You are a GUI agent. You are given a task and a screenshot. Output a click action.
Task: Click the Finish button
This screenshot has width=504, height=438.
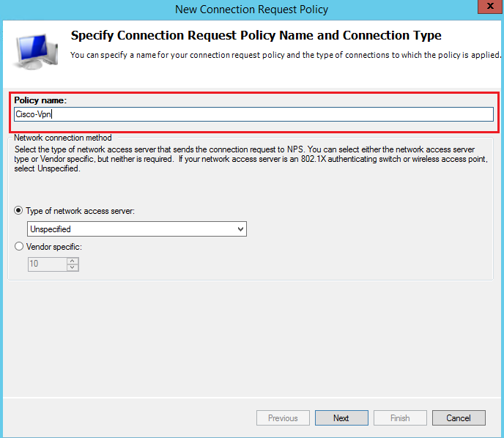(400, 418)
